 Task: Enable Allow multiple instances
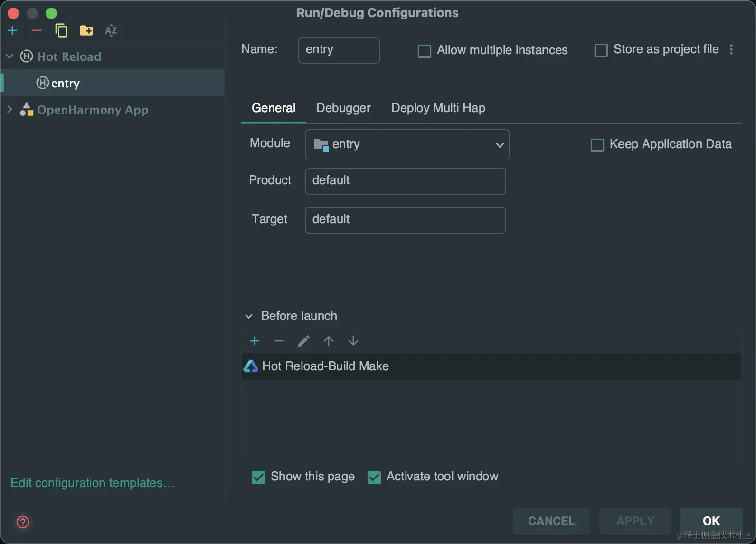pyautogui.click(x=425, y=51)
